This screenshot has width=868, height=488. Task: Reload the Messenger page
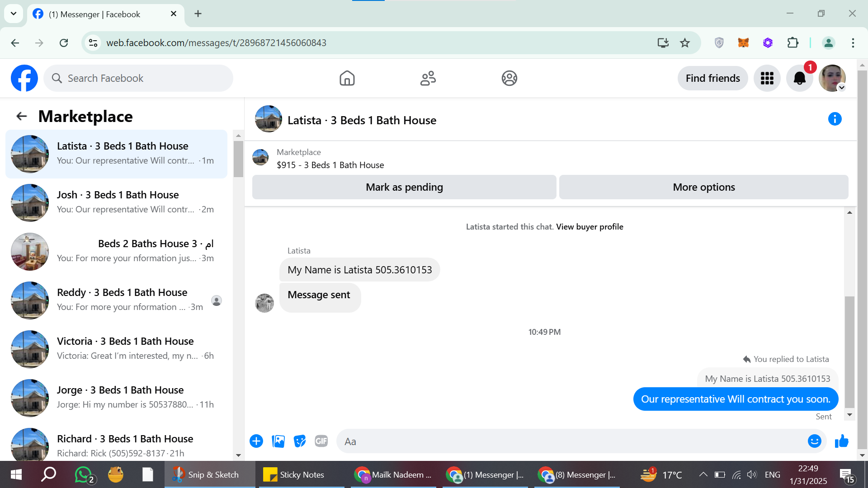pos(64,43)
